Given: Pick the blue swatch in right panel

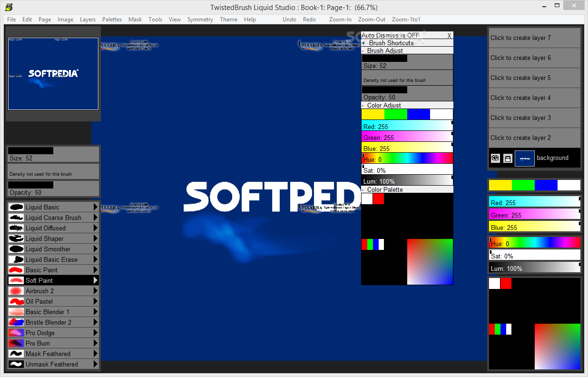Looking at the screenshot, I should click(x=546, y=185).
